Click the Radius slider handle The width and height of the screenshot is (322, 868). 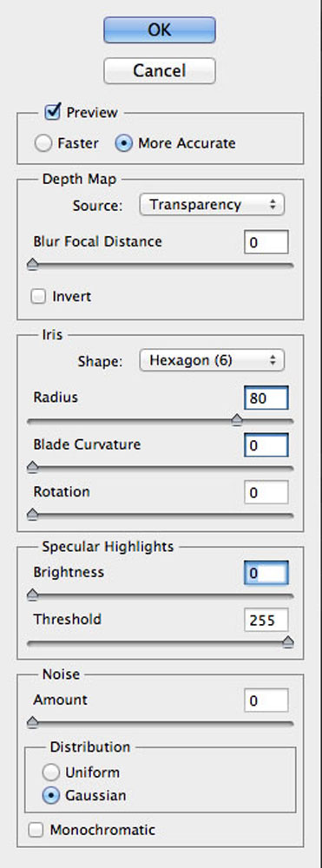tap(237, 421)
